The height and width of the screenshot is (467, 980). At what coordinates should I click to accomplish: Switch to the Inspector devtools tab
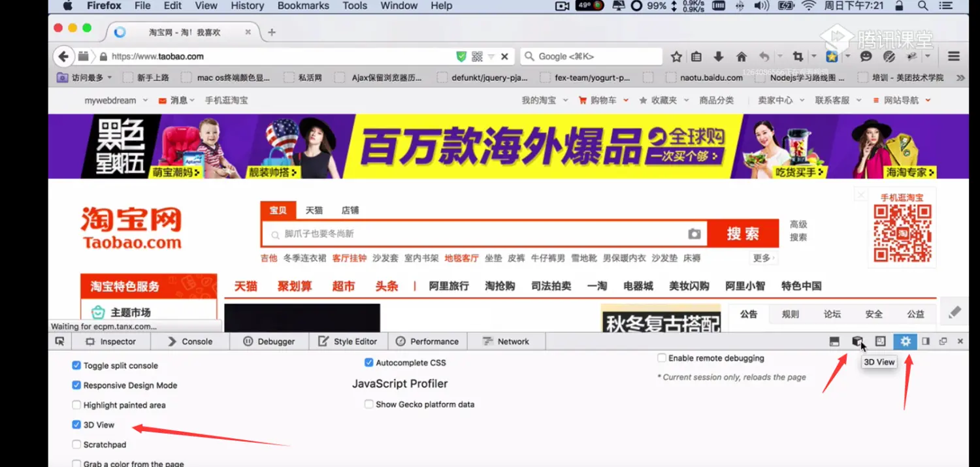[x=111, y=342]
